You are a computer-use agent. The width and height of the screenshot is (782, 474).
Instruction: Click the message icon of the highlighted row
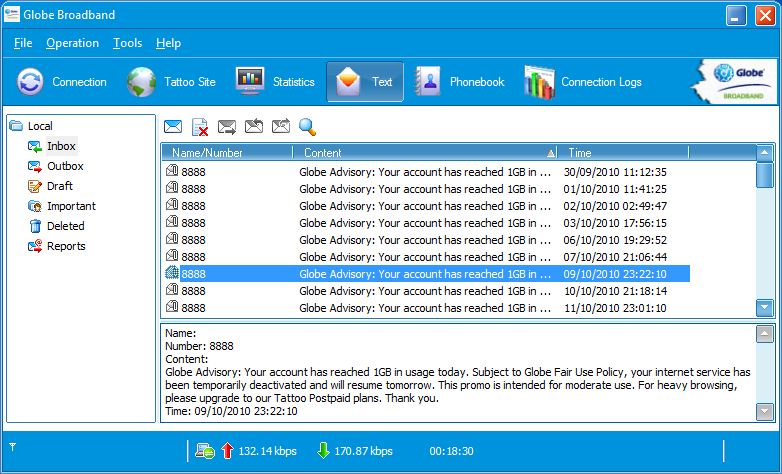tap(172, 272)
